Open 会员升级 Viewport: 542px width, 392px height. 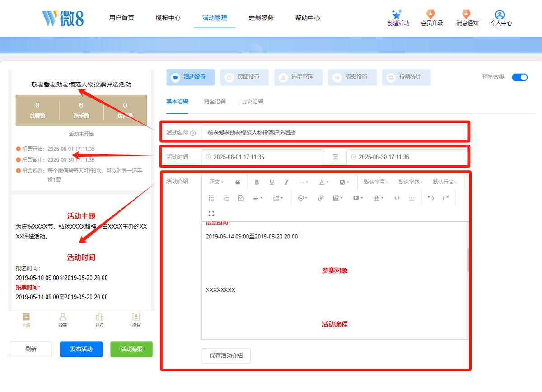point(432,18)
